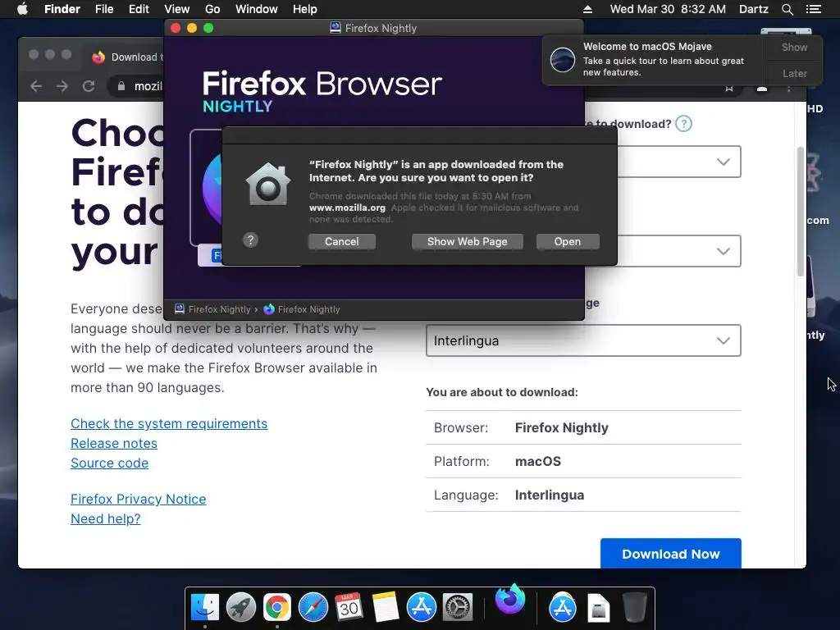This screenshot has height=630, width=840.
Task: Open the Go menu
Action: click(212, 9)
